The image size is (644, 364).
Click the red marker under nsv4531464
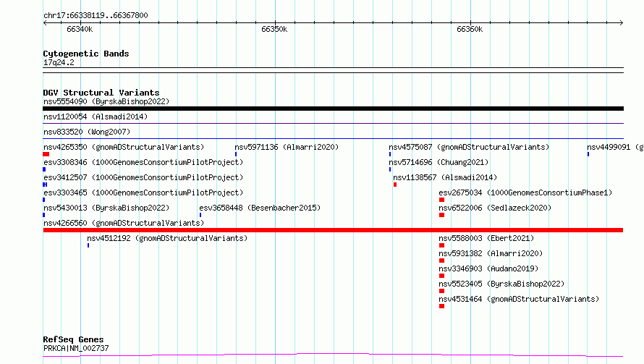(441, 306)
